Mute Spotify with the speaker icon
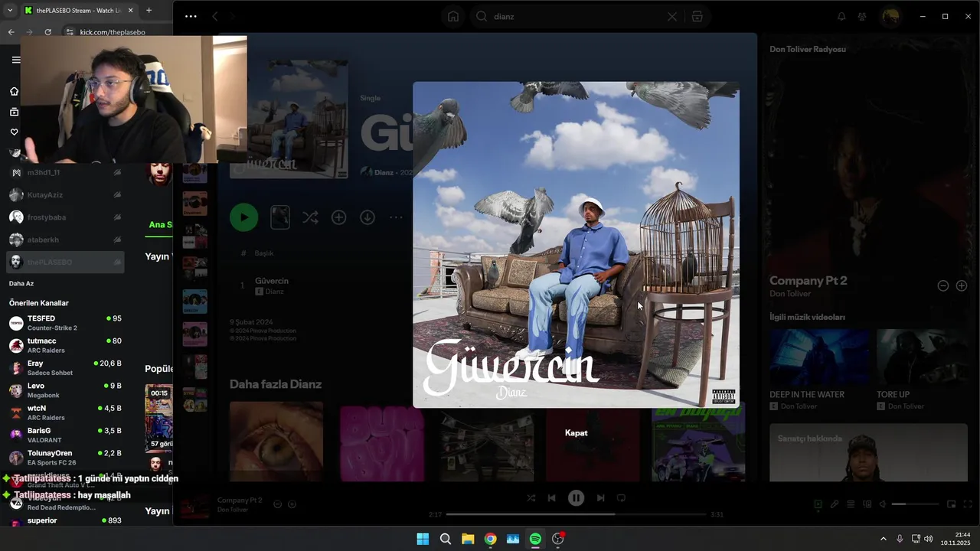Viewport: 980px width, 551px height. coord(883,504)
